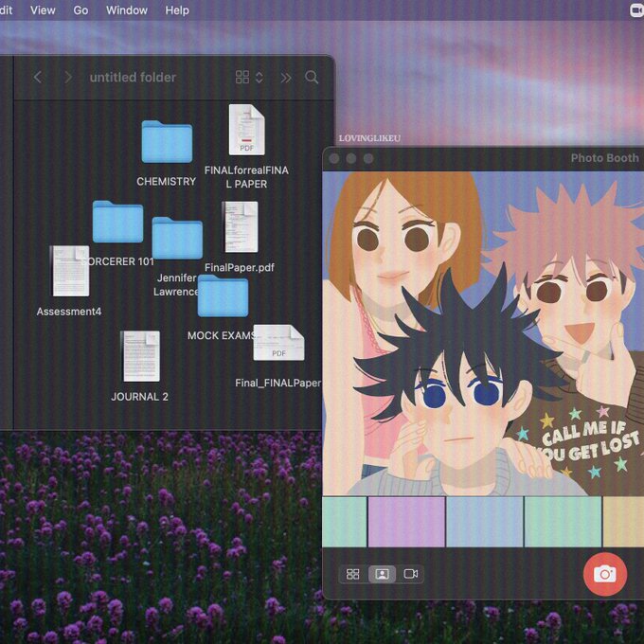The image size is (644, 644).
Task: Click the FaceTime camera status icon in menu bar
Action: (x=637, y=11)
